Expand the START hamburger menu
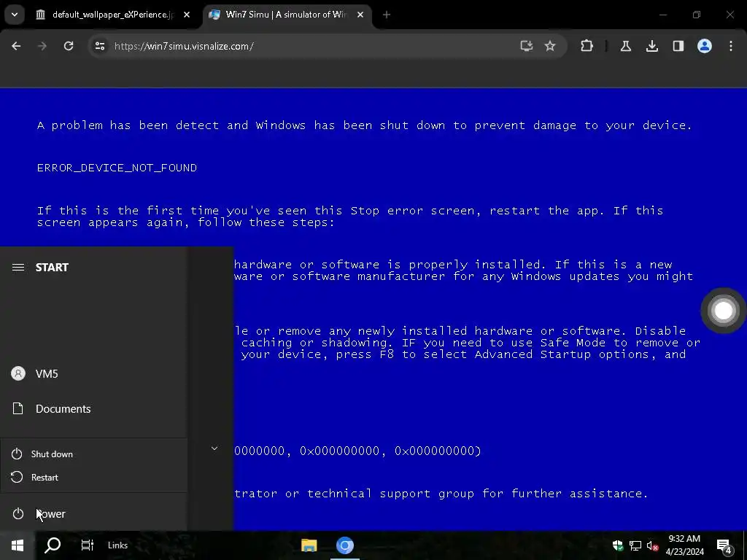This screenshot has width=747, height=560. coord(18,267)
